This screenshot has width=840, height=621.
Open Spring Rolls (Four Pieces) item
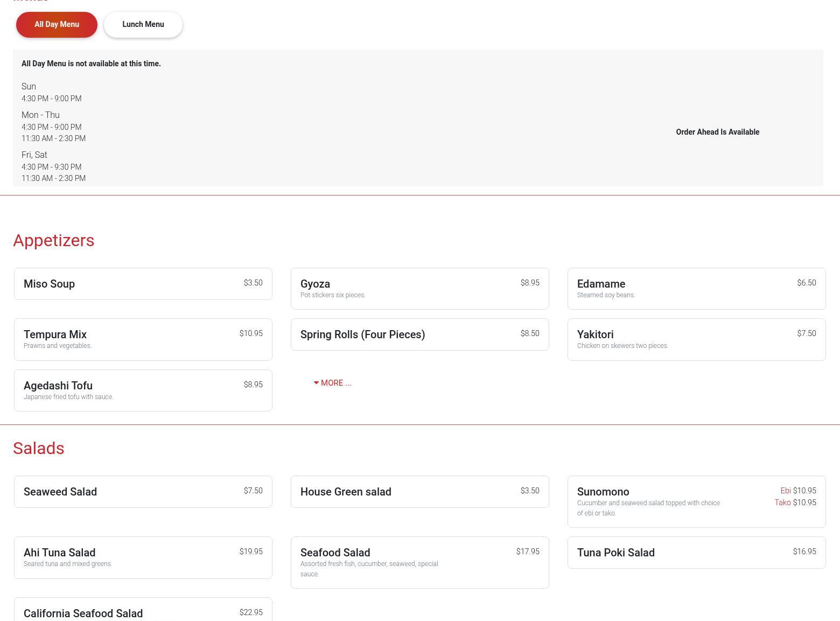pyautogui.click(x=419, y=334)
